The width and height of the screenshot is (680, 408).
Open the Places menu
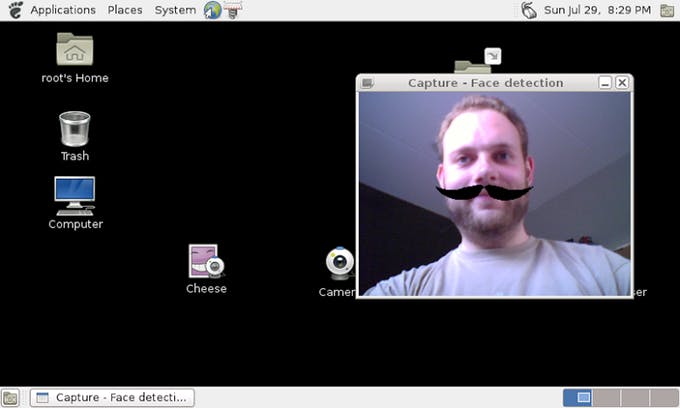coord(125,10)
